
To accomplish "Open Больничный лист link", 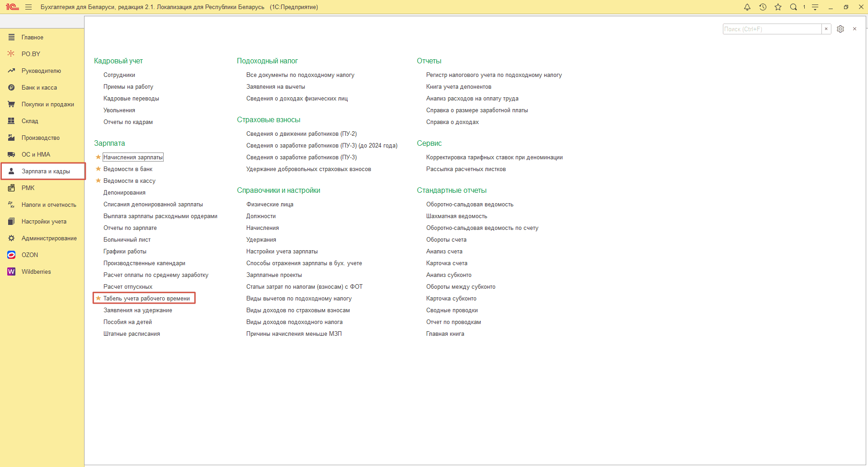I will [127, 239].
